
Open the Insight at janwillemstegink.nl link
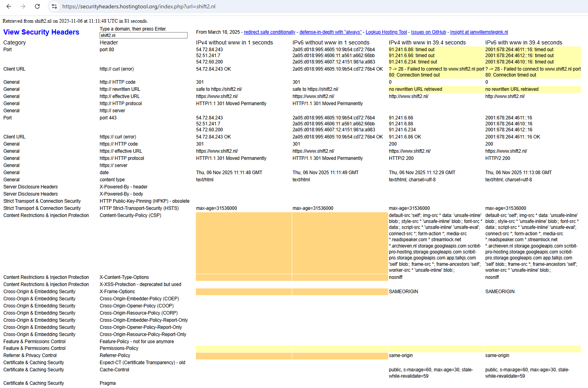[479, 32]
